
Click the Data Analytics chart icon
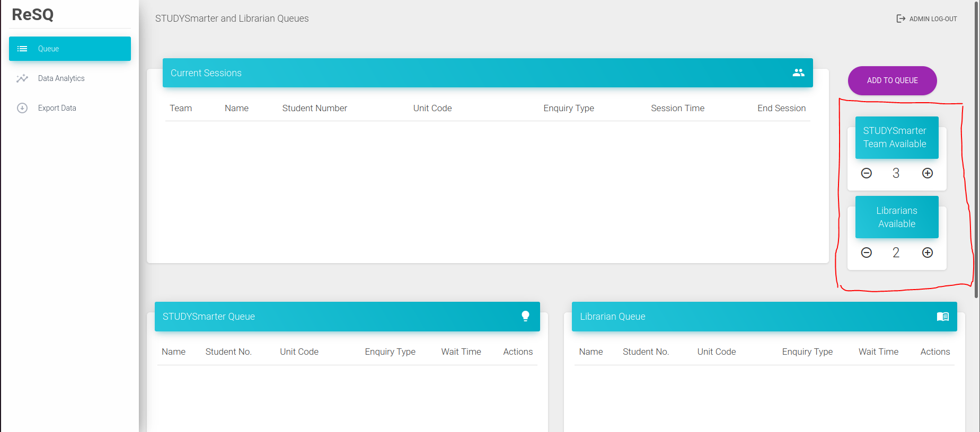click(x=22, y=78)
